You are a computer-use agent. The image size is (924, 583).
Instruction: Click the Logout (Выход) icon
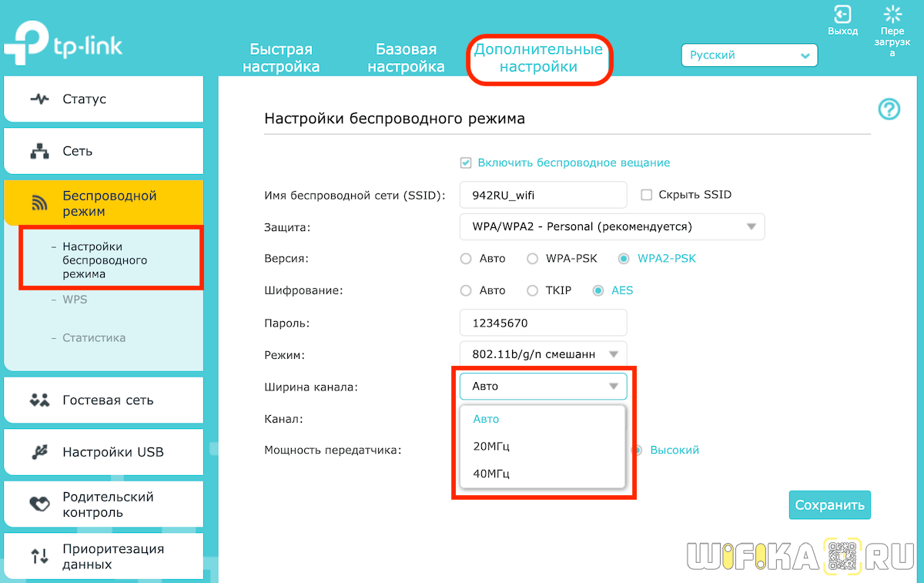(842, 15)
